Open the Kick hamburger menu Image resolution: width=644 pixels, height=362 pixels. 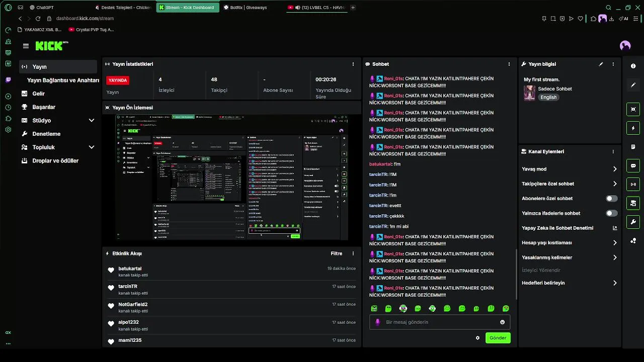pyautogui.click(x=26, y=46)
